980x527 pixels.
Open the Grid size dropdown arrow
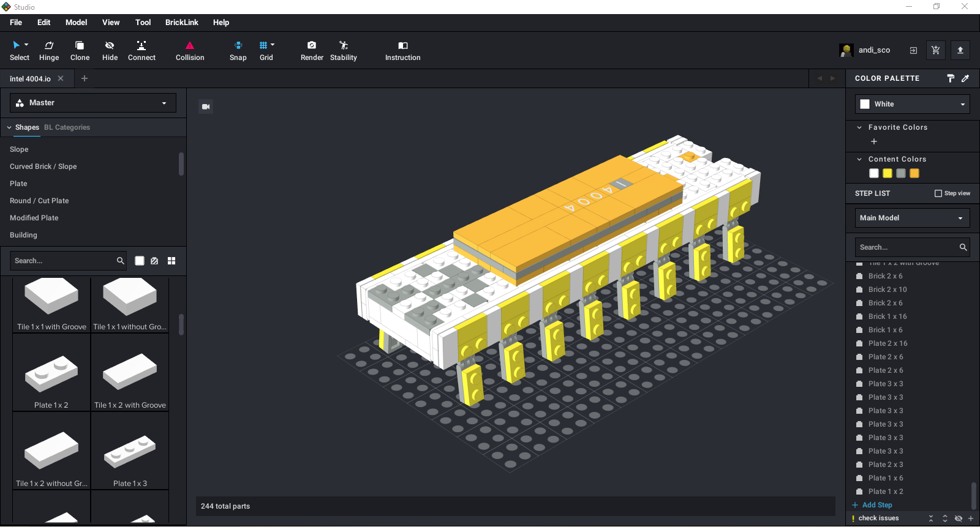[x=273, y=45]
